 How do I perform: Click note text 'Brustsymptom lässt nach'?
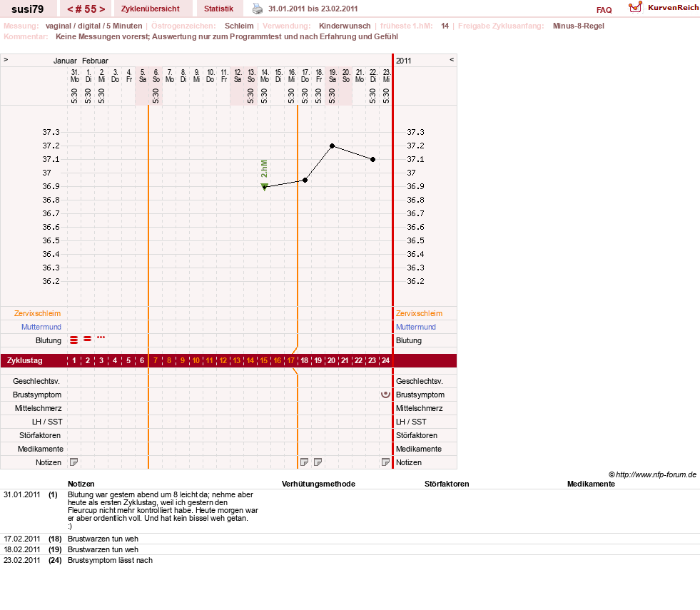pyautogui.click(x=111, y=560)
